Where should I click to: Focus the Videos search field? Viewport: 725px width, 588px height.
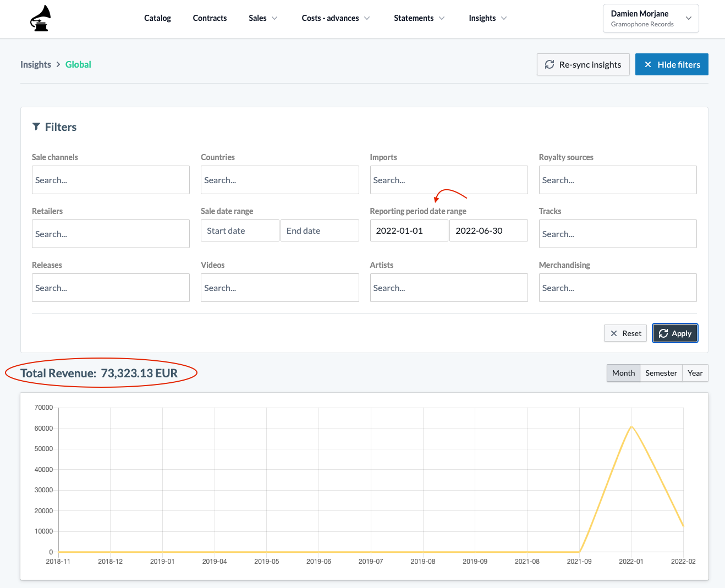(x=280, y=288)
